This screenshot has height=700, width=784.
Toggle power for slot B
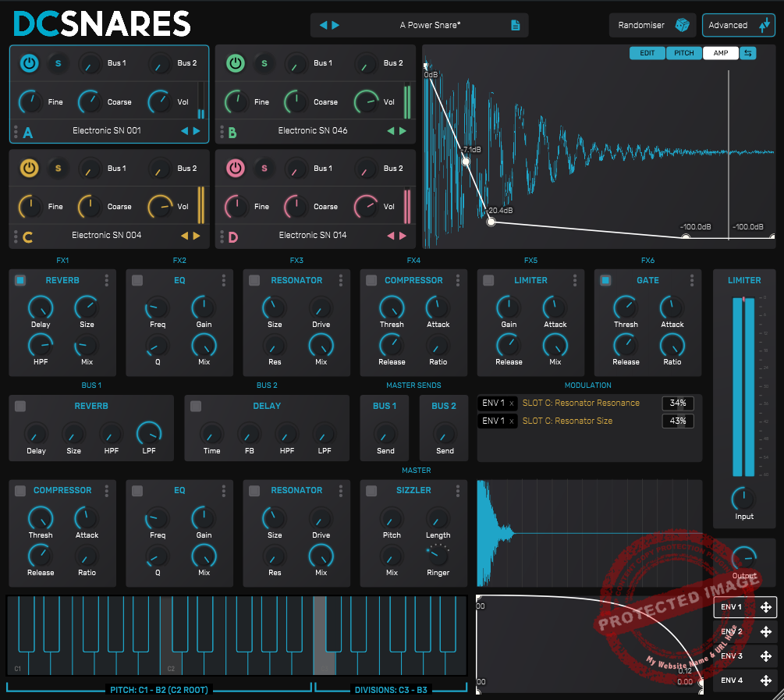point(236,63)
